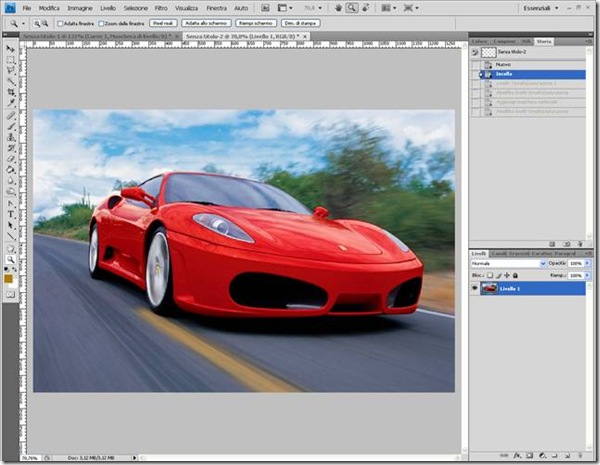
Task: Click the 'Pixel reali' button
Action: [x=163, y=23]
